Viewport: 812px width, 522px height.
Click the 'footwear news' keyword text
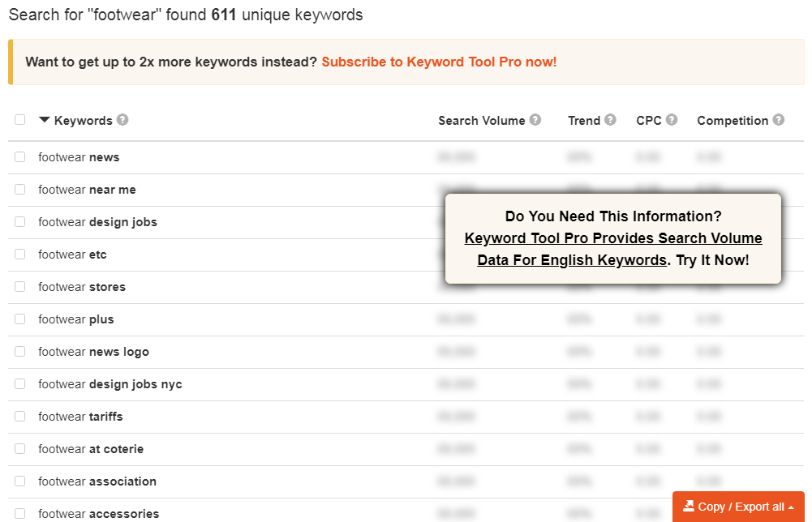[x=79, y=157]
